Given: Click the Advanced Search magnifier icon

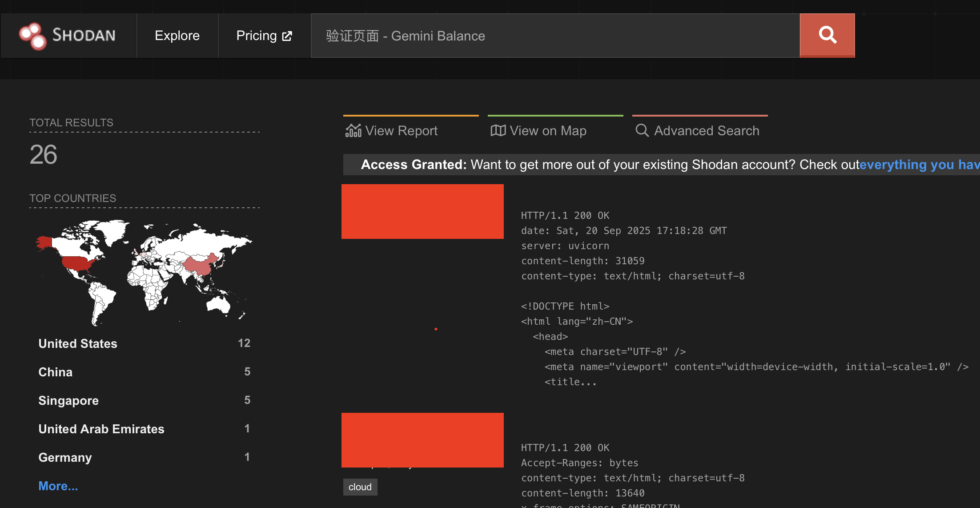Looking at the screenshot, I should coord(642,130).
